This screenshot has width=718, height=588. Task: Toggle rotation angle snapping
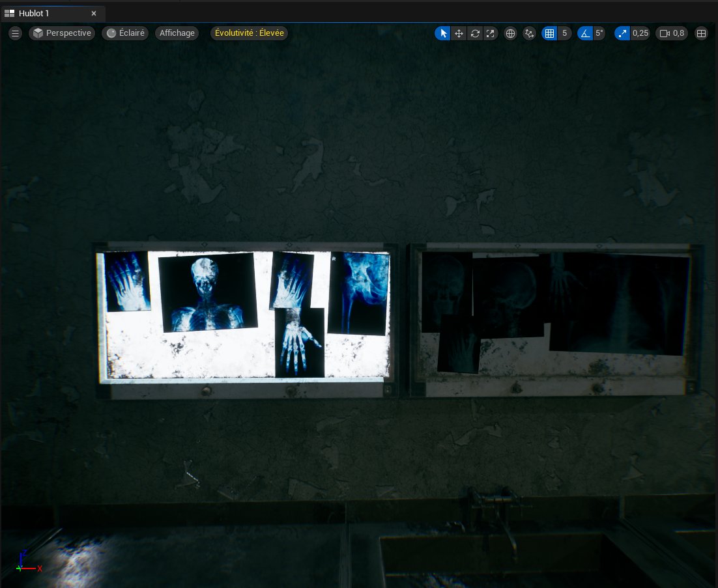584,33
